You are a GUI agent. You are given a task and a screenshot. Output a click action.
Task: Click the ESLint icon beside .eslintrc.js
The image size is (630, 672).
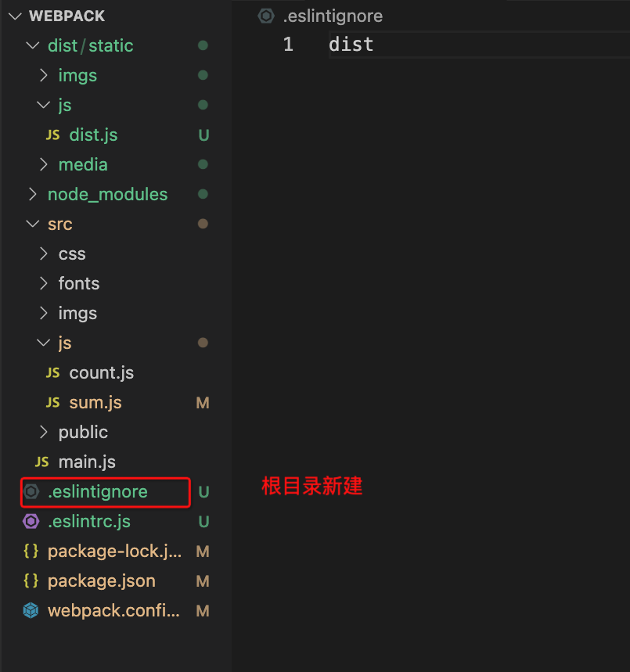point(31,521)
